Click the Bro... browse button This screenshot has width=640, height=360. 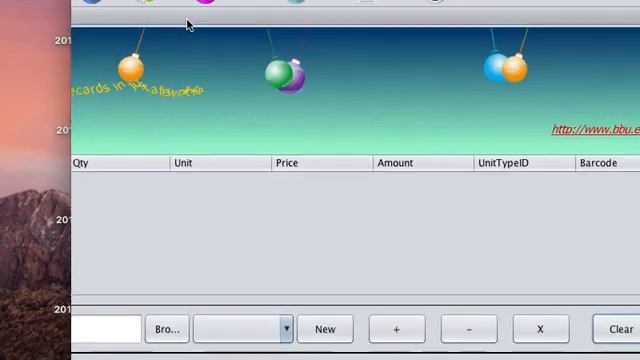coord(167,329)
